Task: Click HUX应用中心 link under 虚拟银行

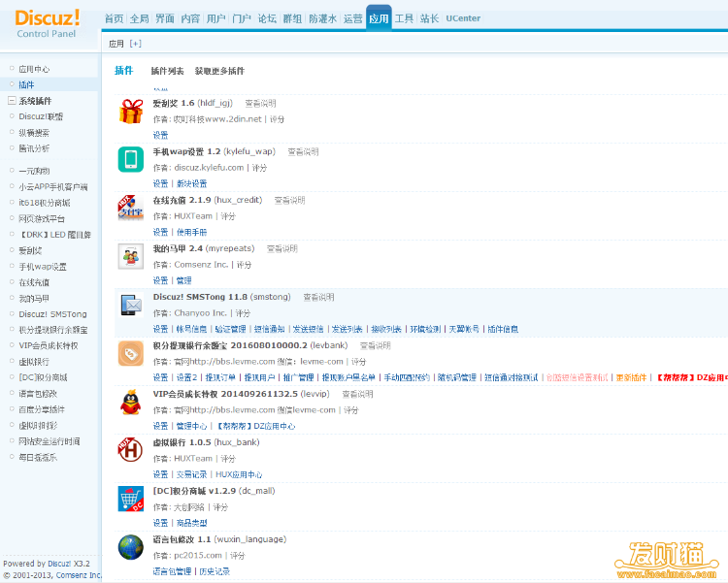Action: pyautogui.click(x=239, y=474)
